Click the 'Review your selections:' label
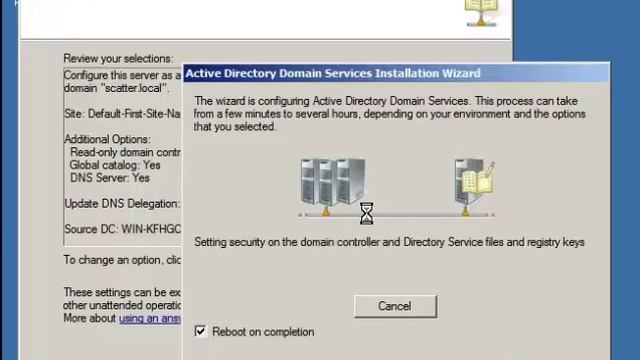This screenshot has height=360, width=640. click(x=118, y=58)
